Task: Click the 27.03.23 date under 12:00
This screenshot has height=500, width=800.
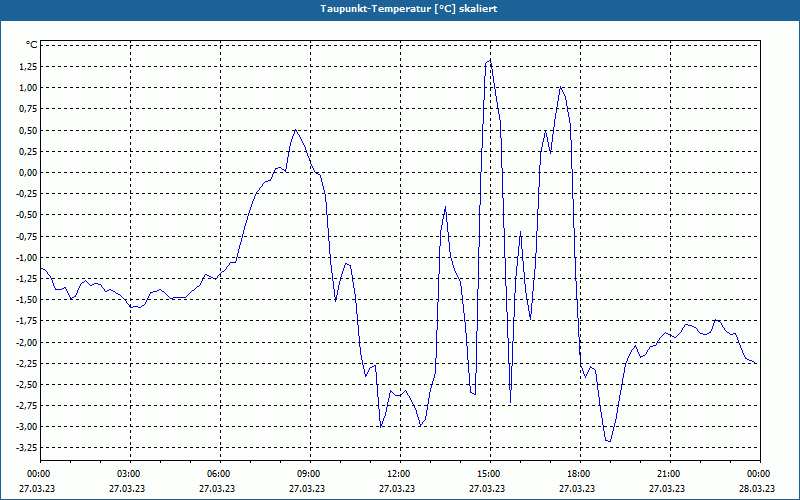Action: coord(397,489)
